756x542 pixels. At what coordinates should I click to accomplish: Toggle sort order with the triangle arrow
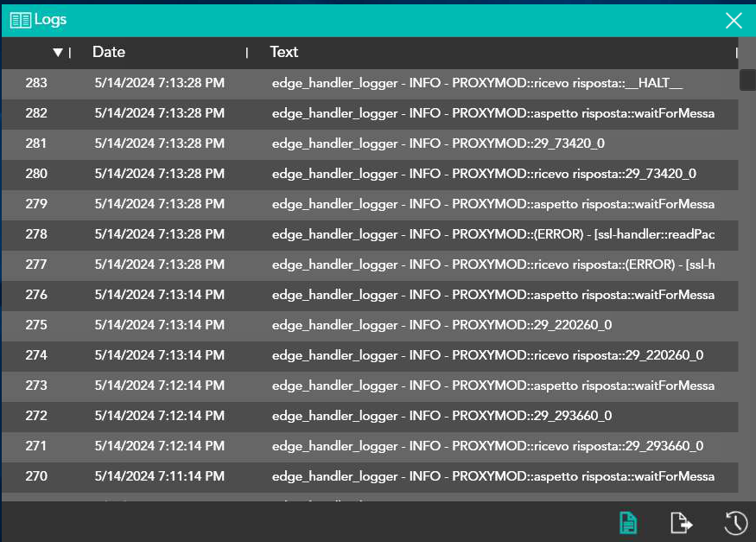(x=58, y=53)
